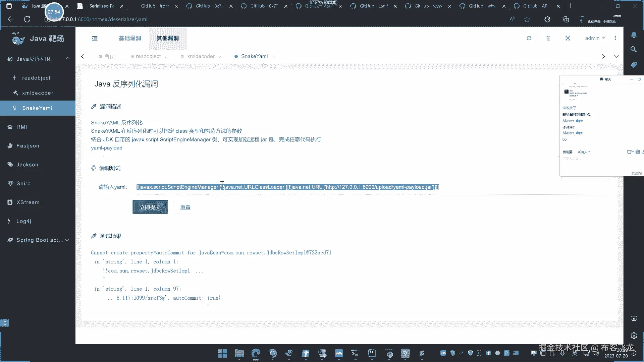Open browser sidebar settings gear icon
This screenshot has height=362, width=644.
634,336
